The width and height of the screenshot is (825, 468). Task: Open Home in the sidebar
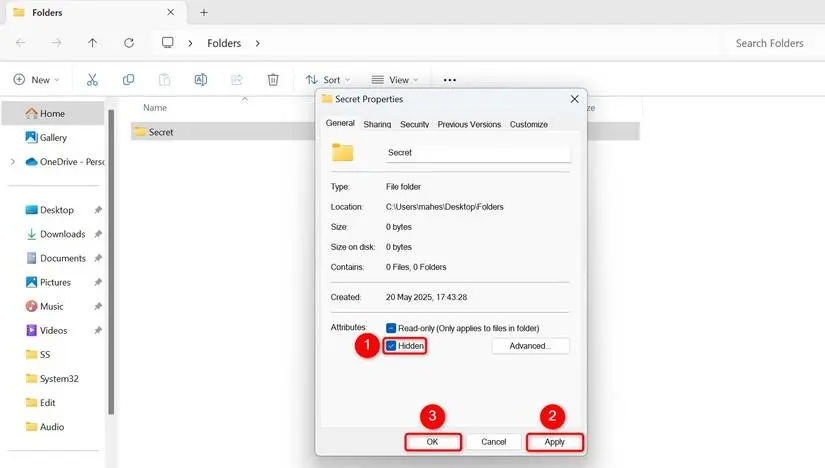tap(53, 113)
